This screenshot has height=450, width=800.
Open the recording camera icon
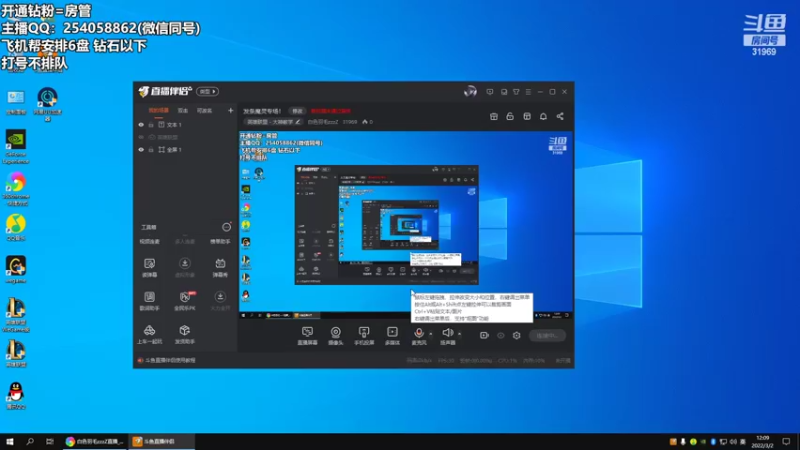(484, 335)
